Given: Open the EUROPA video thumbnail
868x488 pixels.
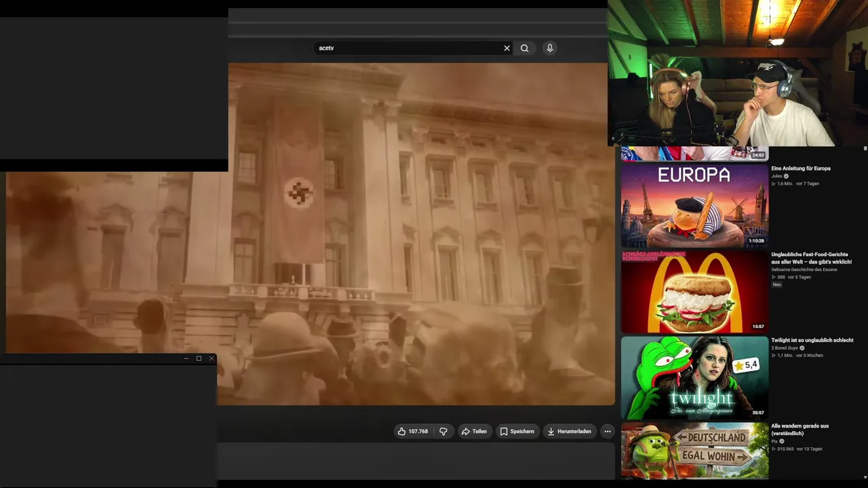Looking at the screenshot, I should pyautogui.click(x=694, y=205).
